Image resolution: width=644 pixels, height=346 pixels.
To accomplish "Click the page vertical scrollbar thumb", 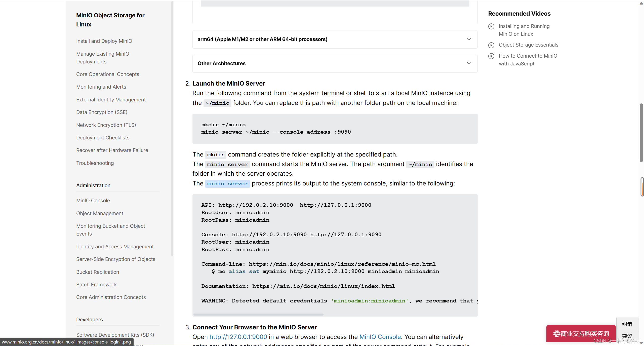I will [641, 133].
